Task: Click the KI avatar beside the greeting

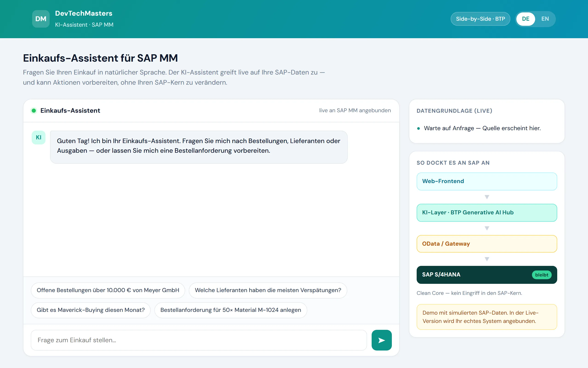Action: tap(39, 138)
